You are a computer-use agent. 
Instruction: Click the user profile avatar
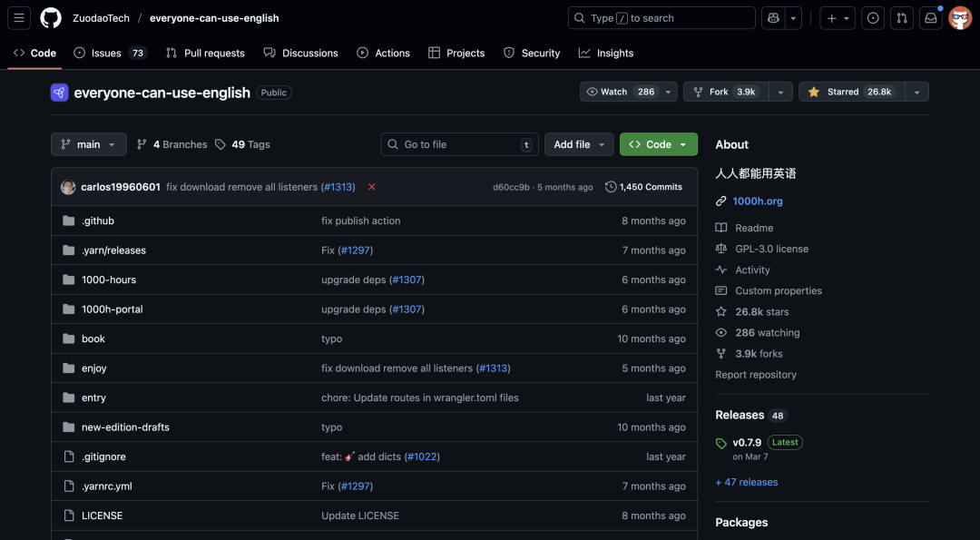click(960, 18)
